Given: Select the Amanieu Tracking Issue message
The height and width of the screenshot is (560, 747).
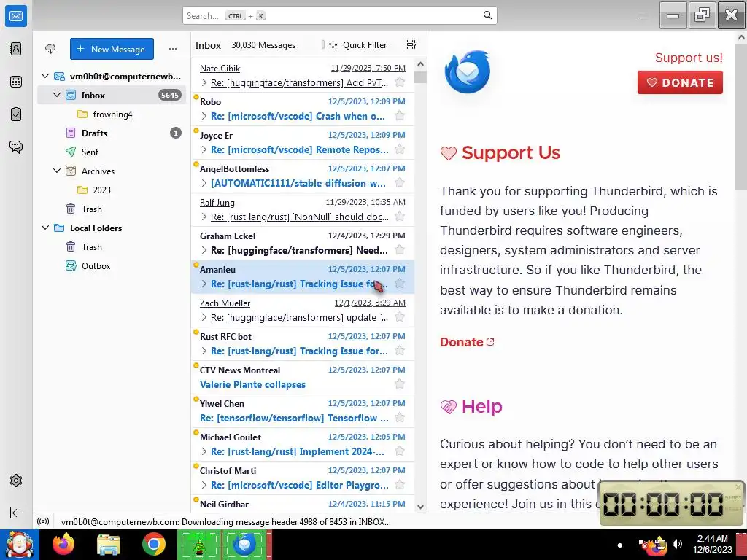Looking at the screenshot, I should pyautogui.click(x=303, y=276).
